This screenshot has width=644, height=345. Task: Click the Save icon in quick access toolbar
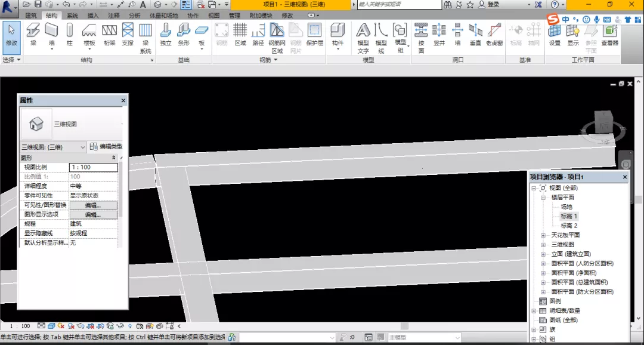pos(38,5)
